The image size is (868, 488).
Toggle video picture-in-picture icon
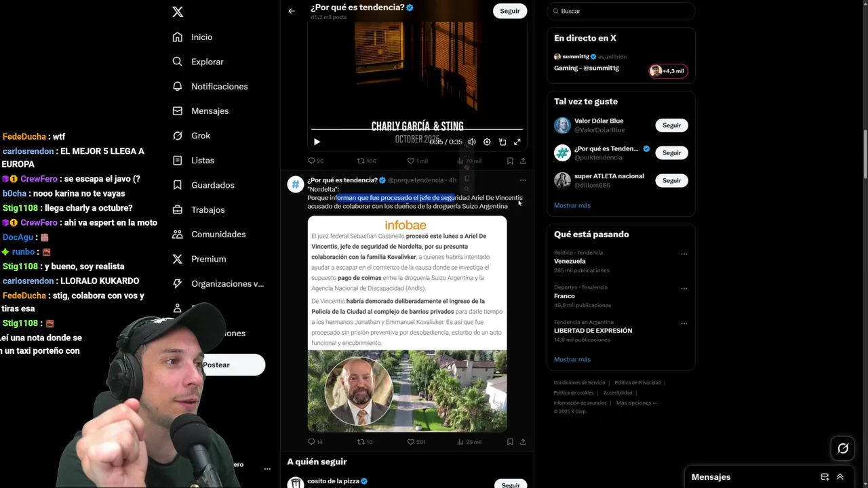[x=502, y=142]
